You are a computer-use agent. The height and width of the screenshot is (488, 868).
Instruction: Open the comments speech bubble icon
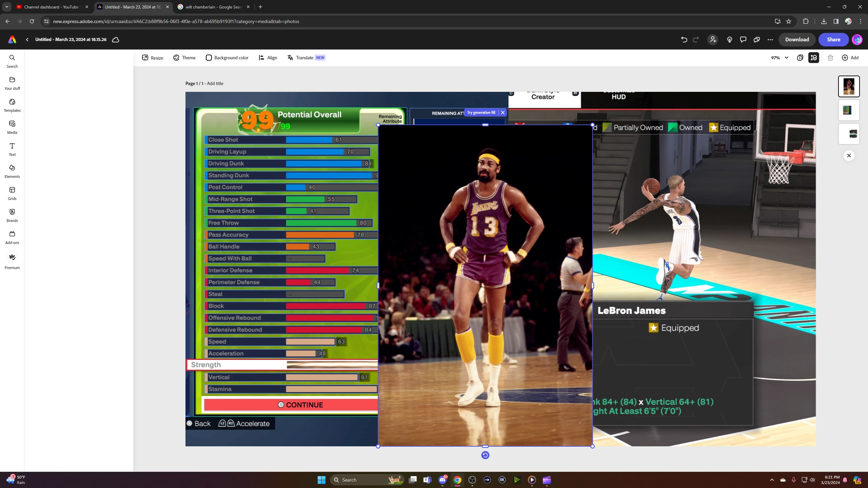click(743, 40)
